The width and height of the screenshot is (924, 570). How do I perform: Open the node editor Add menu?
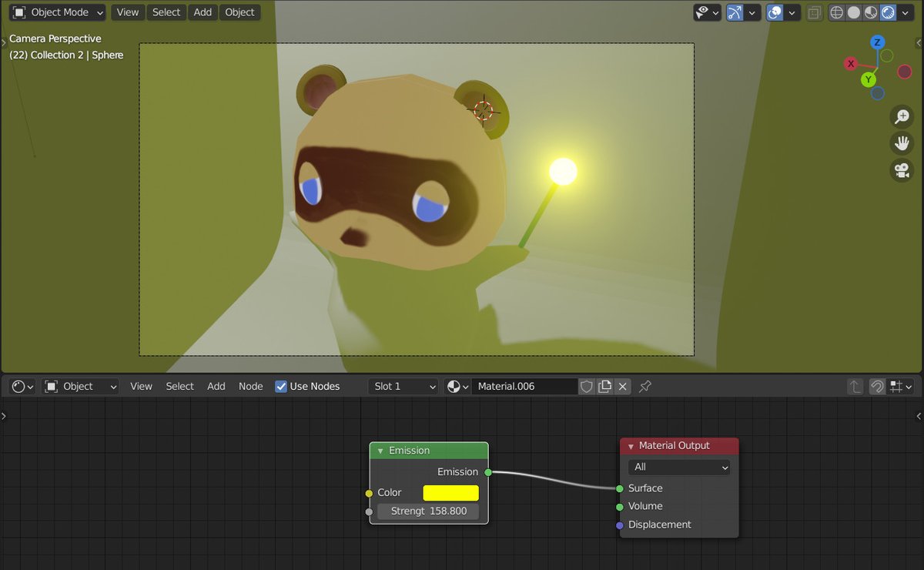216,386
